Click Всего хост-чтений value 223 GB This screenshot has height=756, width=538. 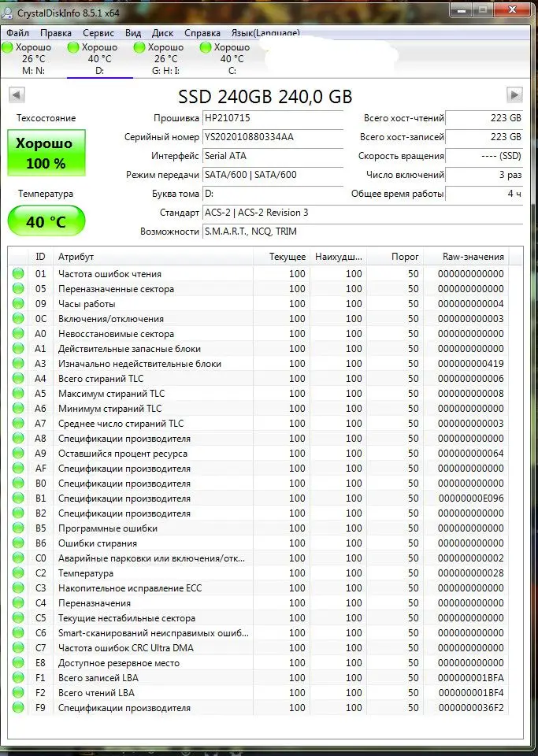click(x=484, y=117)
